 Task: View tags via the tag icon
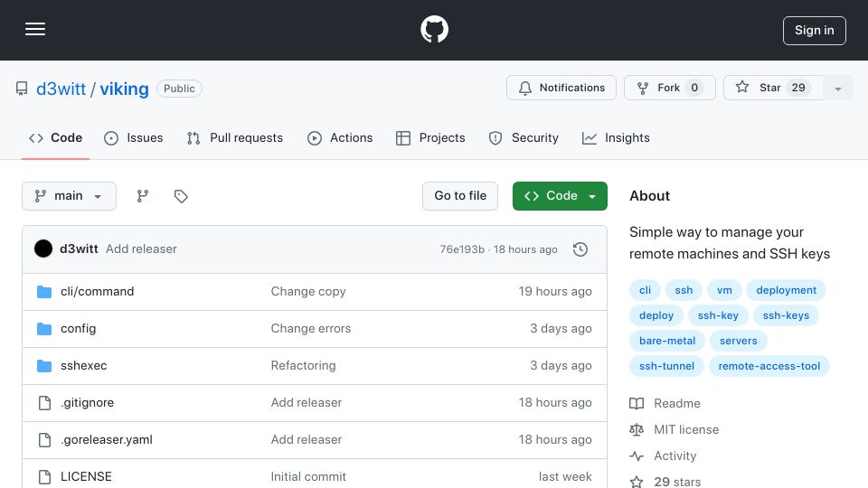[181, 196]
